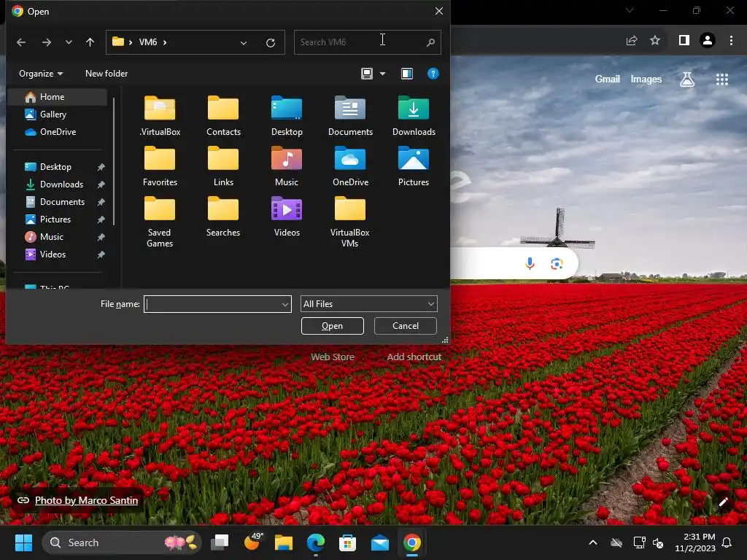
Task: Open Search Labs flask icon in Chrome
Action: [687, 79]
